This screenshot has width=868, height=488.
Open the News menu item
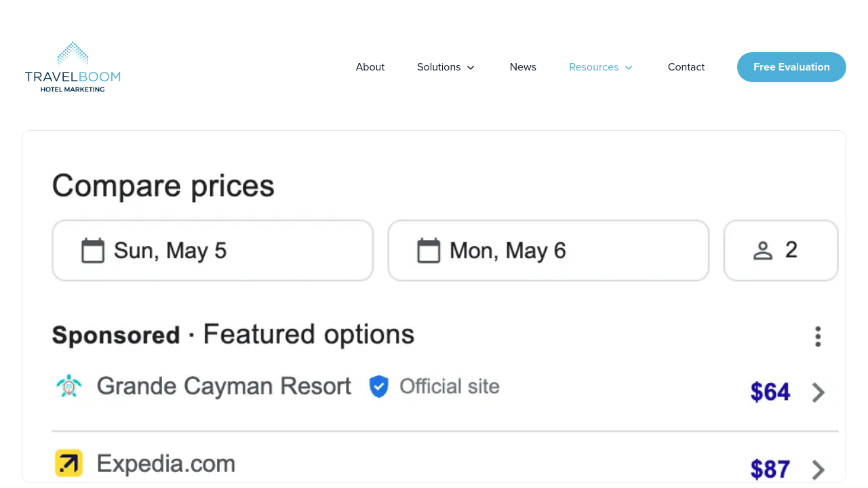coord(523,67)
